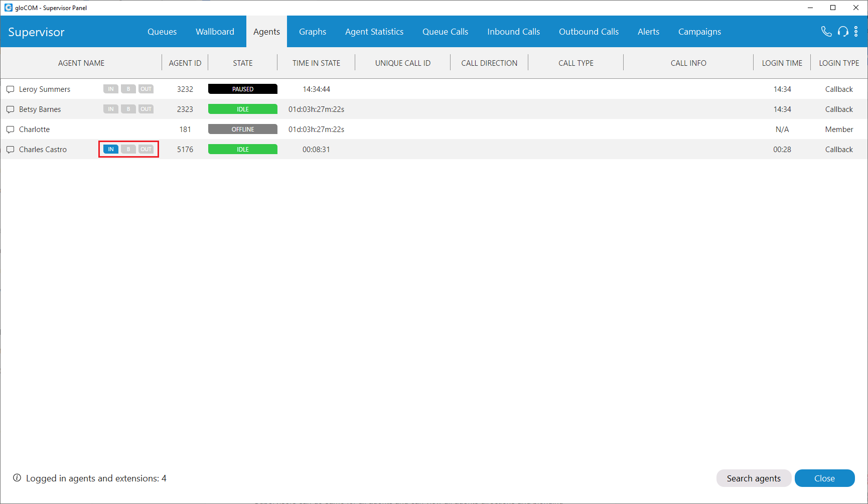Open chat with Leroy Summers
868x504 pixels.
click(x=10, y=89)
